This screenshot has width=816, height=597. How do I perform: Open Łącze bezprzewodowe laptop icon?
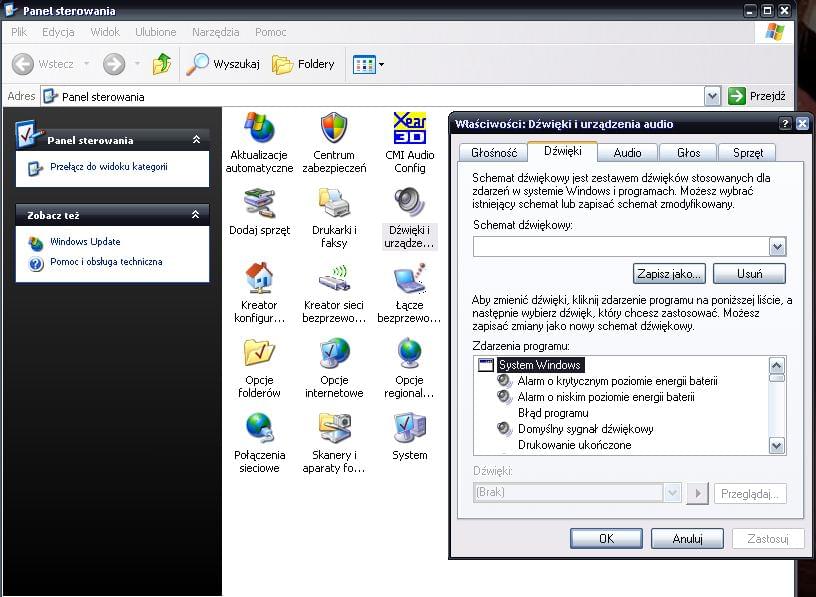pos(410,278)
